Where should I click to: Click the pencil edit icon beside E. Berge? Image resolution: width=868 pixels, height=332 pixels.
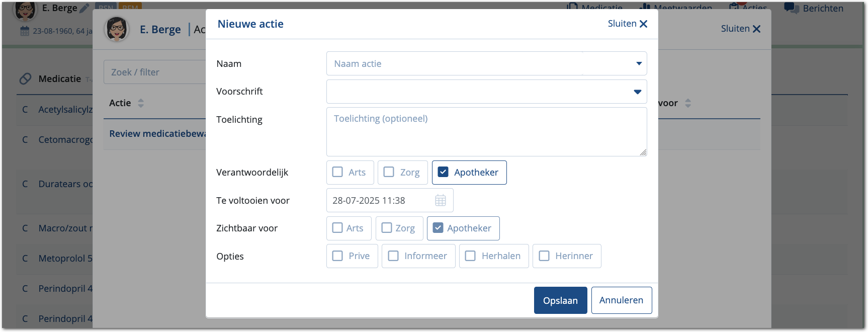click(x=84, y=8)
